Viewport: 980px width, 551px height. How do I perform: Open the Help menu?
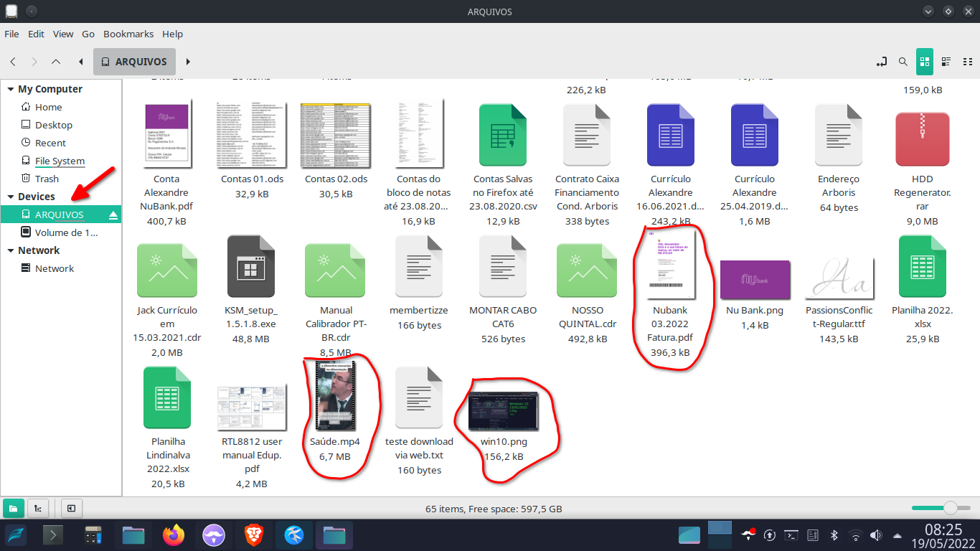(172, 34)
